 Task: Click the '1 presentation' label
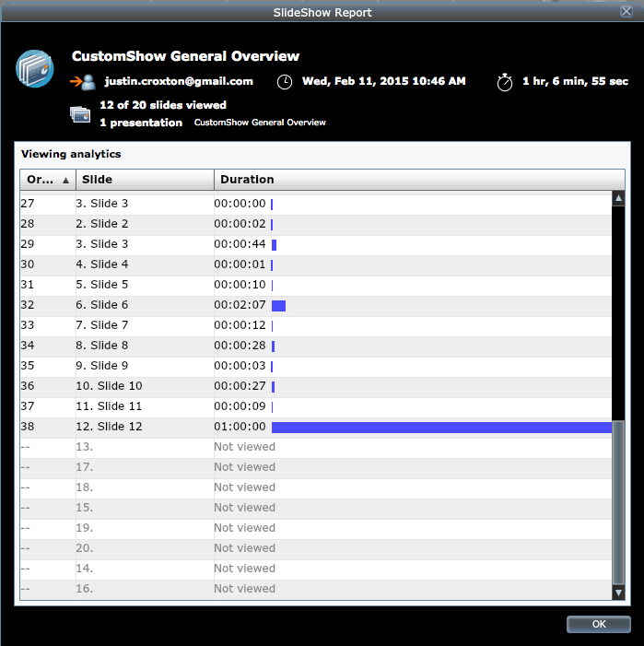click(x=141, y=123)
